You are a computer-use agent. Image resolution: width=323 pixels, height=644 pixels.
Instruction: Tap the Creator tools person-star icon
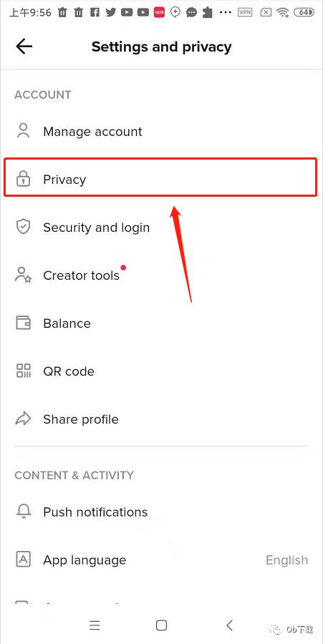click(24, 275)
